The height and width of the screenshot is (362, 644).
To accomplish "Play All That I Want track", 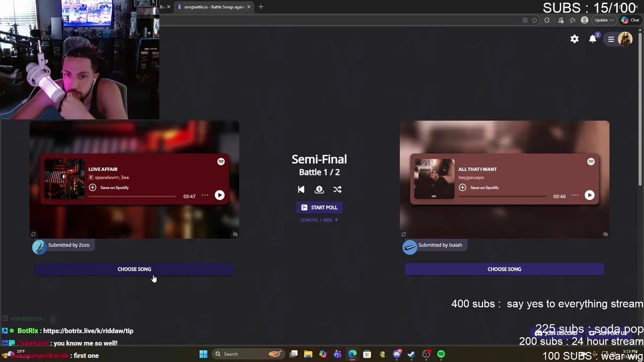I will pyautogui.click(x=589, y=195).
